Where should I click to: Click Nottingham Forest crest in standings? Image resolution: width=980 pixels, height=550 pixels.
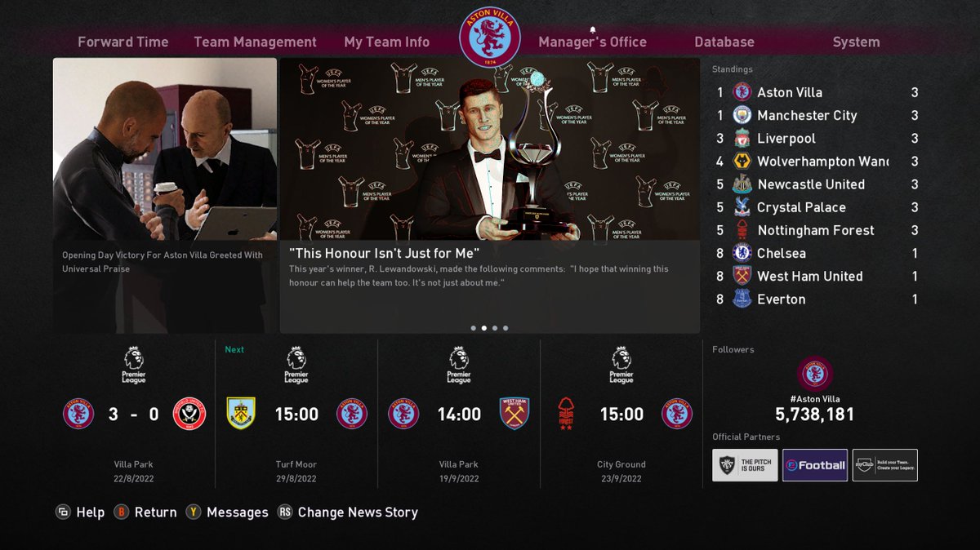coord(742,230)
